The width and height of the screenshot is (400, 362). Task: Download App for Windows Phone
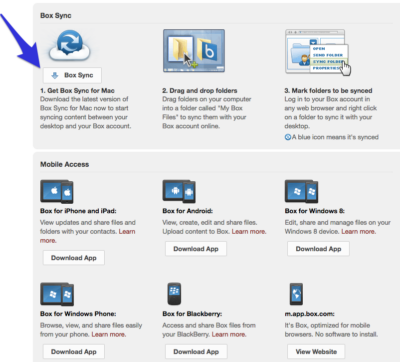pos(74,352)
